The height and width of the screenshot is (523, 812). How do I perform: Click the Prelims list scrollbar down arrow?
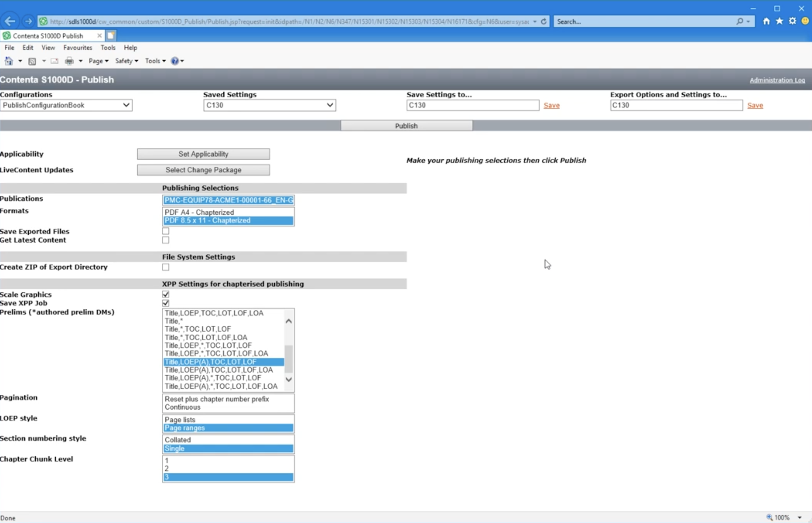tap(289, 380)
